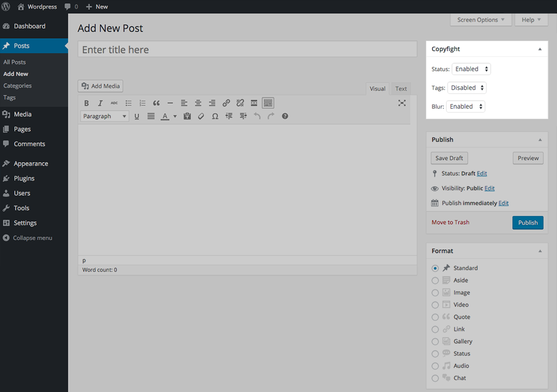557x392 pixels.
Task: Expand the Help tab
Action: coord(531,20)
